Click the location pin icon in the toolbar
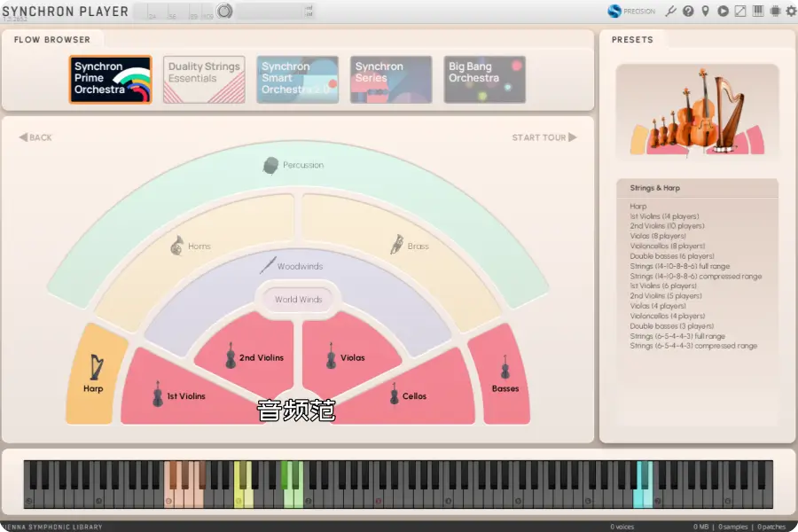 pyautogui.click(x=705, y=11)
